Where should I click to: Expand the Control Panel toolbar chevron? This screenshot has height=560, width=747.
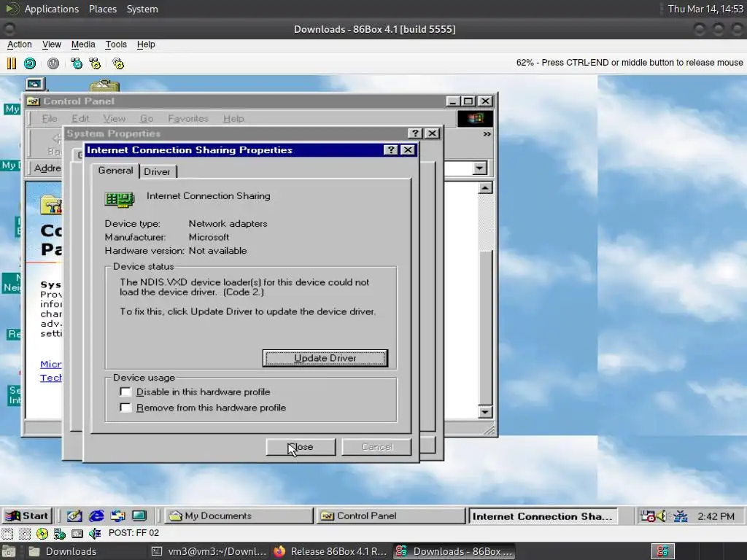(x=487, y=134)
